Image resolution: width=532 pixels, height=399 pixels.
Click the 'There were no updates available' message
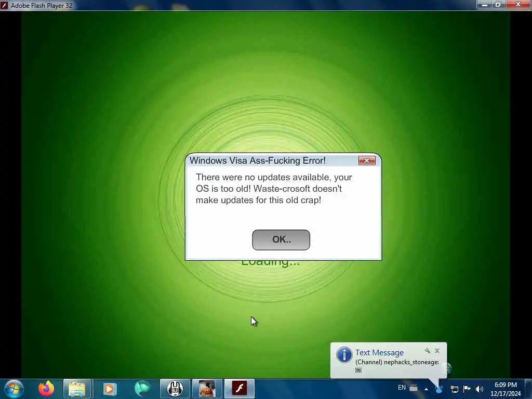click(x=274, y=189)
